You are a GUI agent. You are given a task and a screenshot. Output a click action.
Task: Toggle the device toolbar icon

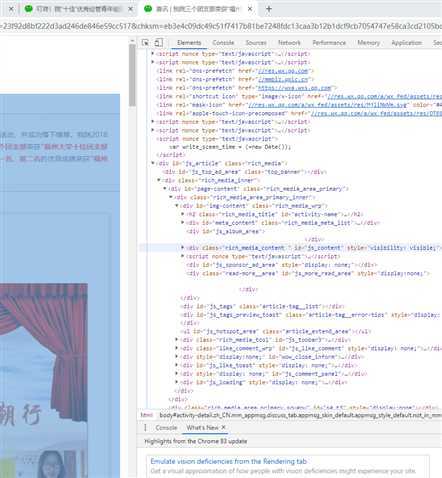159,43
